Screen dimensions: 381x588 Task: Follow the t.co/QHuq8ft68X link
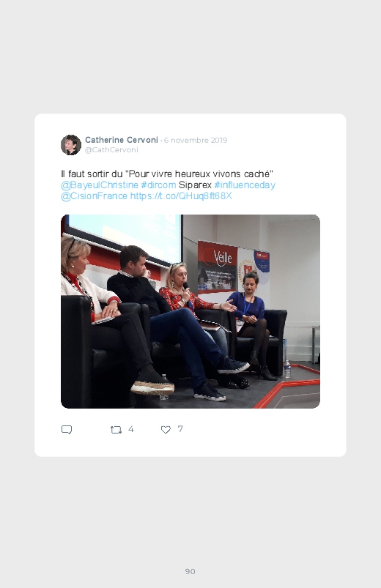[x=181, y=196]
